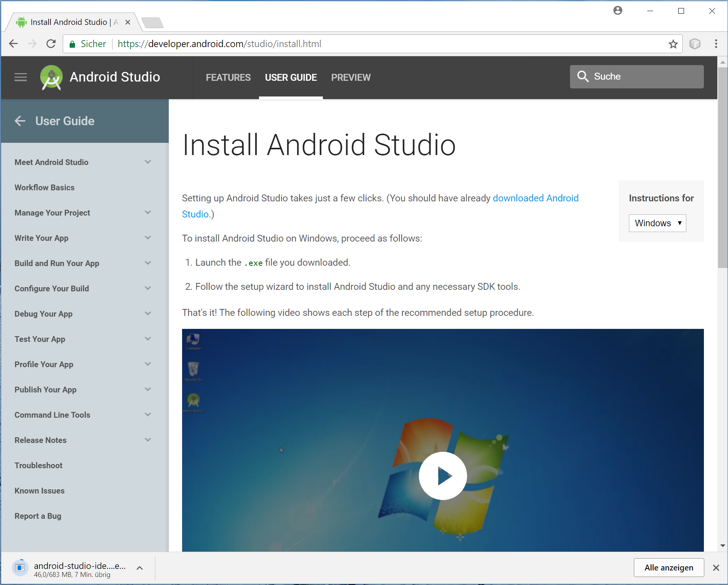Reload the page in the browser
Viewport: 728px width, 585px height.
51,44
